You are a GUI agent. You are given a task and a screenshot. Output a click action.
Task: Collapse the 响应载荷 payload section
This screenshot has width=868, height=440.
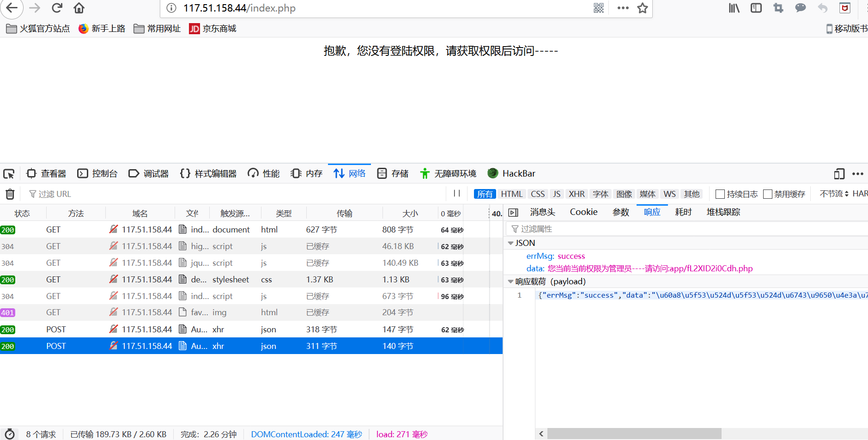pos(510,281)
